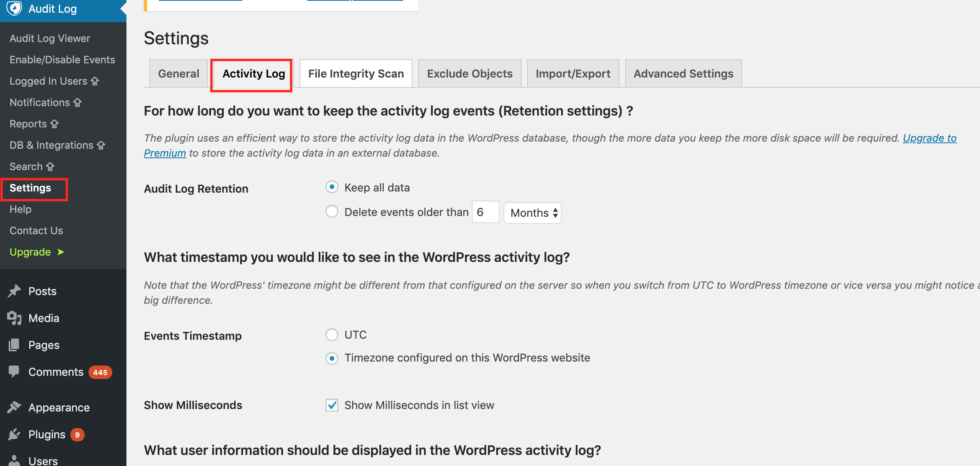This screenshot has height=466, width=980.
Task: Open Enable/Disable Events menu item
Action: [63, 60]
